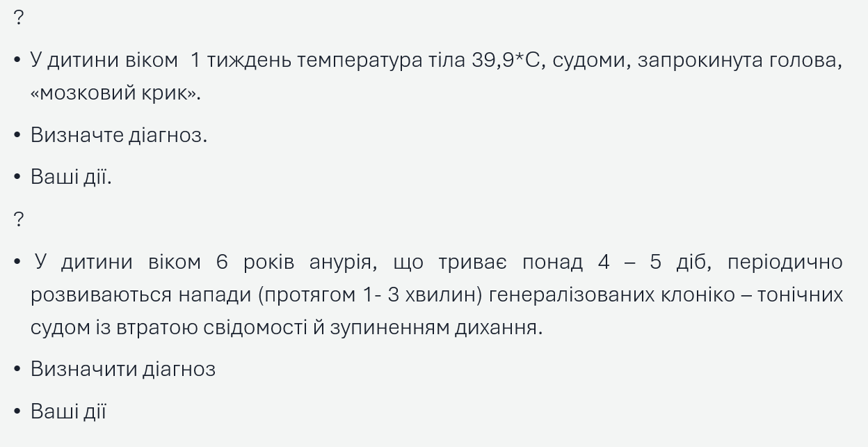Select the line "Визначте діагноз."
The height and width of the screenshot is (447, 868).
[119, 135]
